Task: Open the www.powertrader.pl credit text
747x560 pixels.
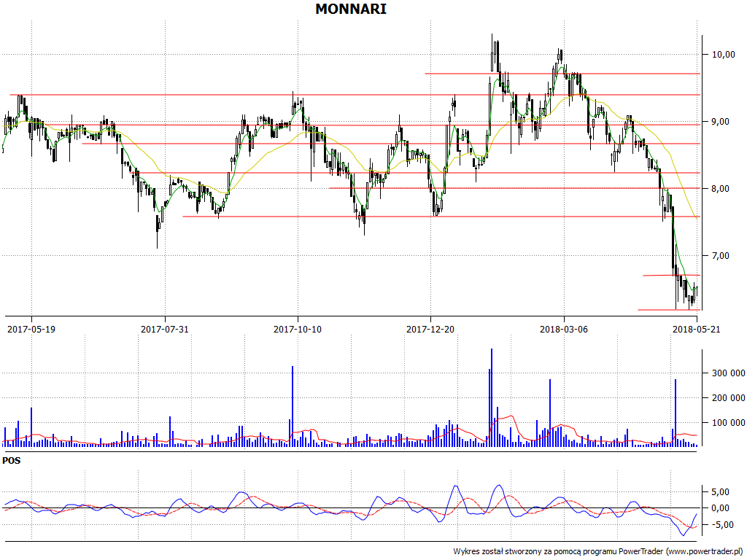Action: (705, 551)
